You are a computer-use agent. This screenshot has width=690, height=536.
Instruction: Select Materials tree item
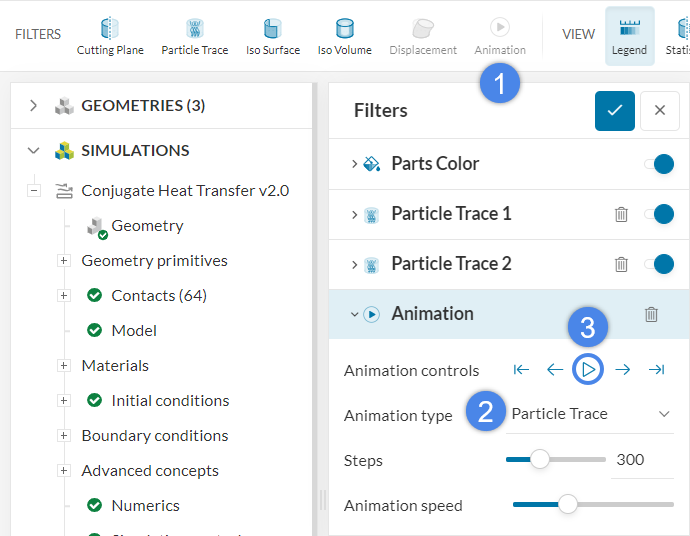115,366
